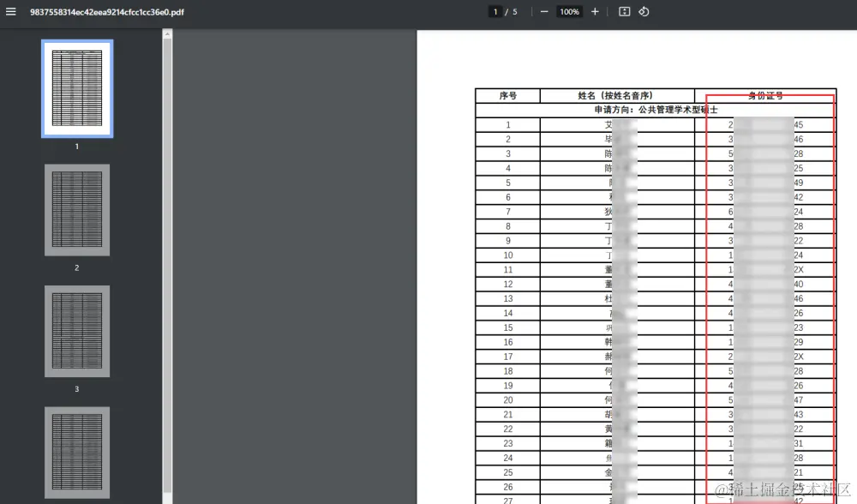Click the file name 9837558314ec42eea9214cfcc1cc36e0.pdf
Image resolution: width=857 pixels, height=504 pixels.
(x=106, y=11)
